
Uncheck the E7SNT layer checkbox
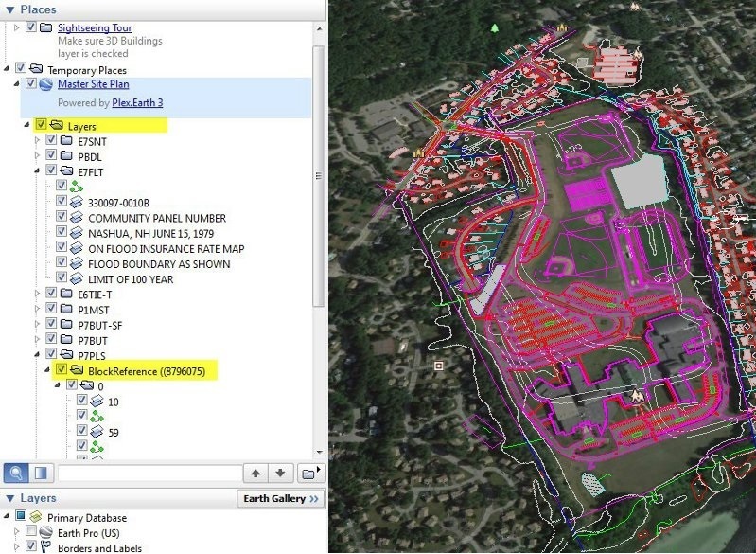pos(51,140)
